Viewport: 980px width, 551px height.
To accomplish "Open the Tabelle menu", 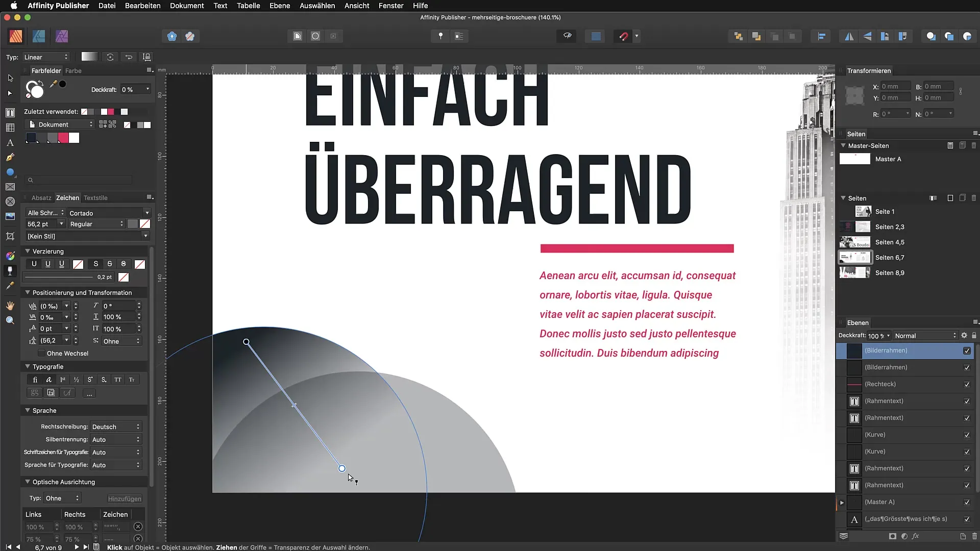I will coord(248,6).
